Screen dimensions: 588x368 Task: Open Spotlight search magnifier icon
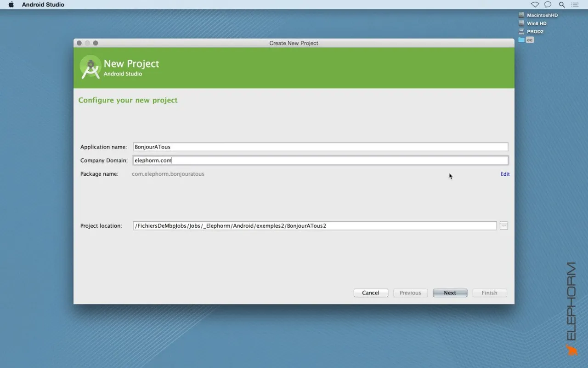pos(562,5)
